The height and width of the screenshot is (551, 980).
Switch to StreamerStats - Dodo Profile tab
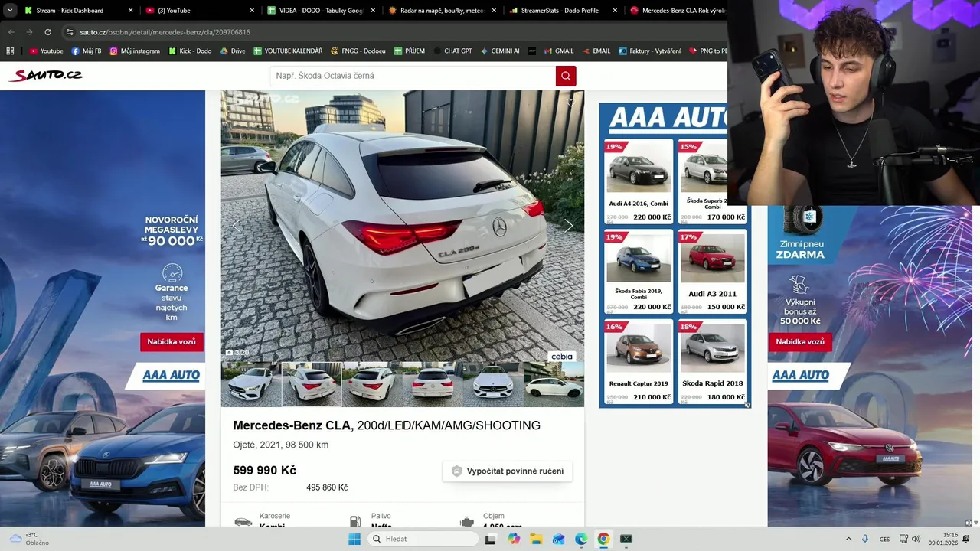(563, 11)
